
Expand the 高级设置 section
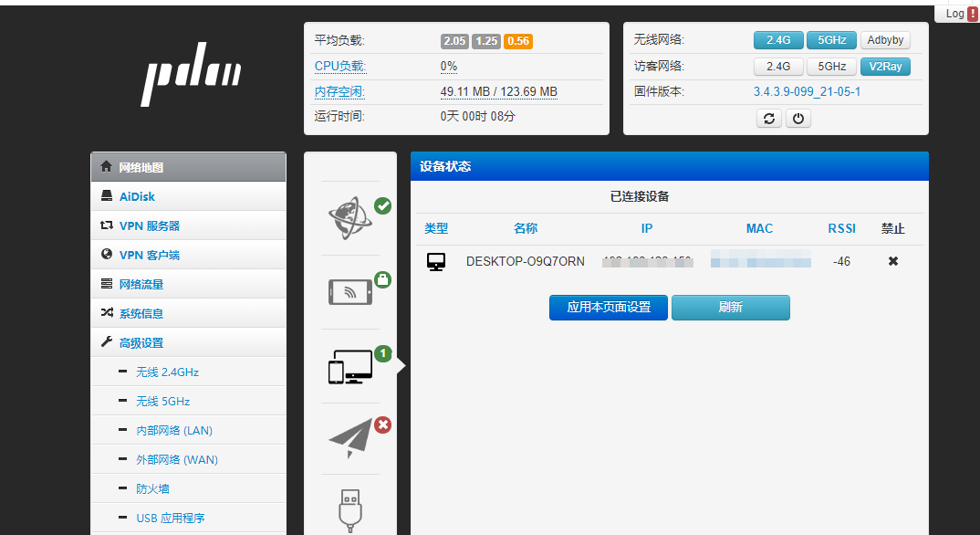pyautogui.click(x=148, y=341)
